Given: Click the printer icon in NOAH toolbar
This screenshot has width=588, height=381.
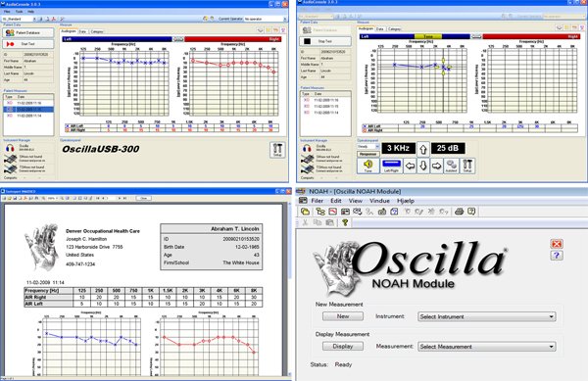Looking at the screenshot, I should [459, 212].
